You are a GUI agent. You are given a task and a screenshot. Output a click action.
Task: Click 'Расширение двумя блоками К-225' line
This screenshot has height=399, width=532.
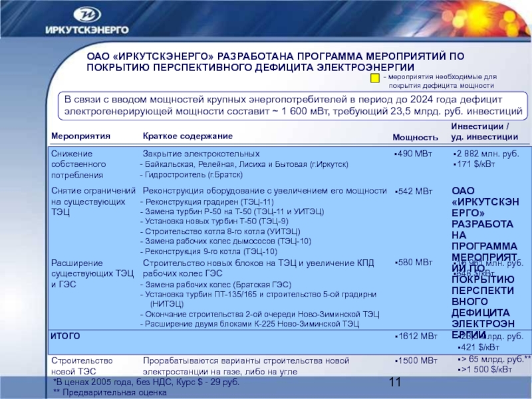[249, 324]
